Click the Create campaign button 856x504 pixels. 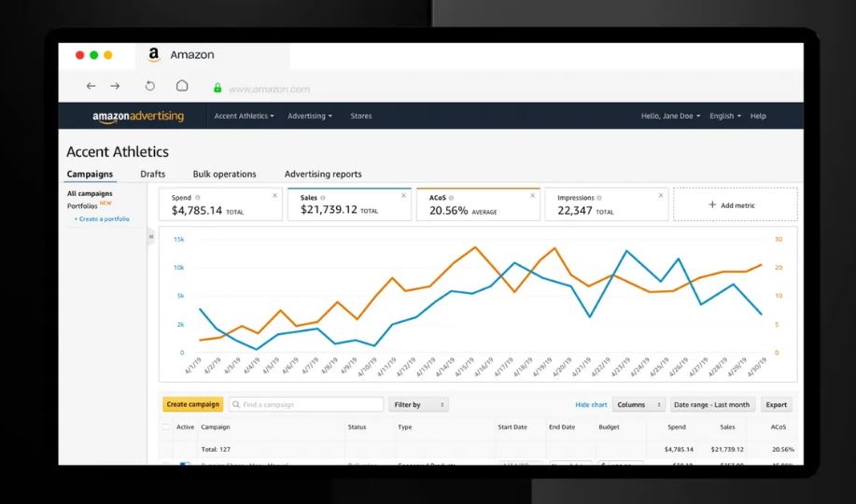tap(192, 405)
